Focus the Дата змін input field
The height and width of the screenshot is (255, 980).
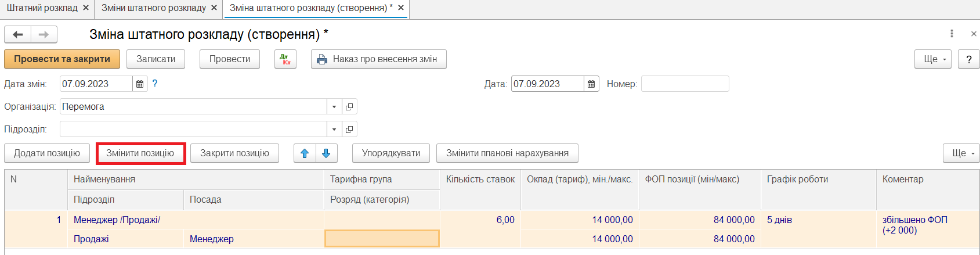[96, 84]
